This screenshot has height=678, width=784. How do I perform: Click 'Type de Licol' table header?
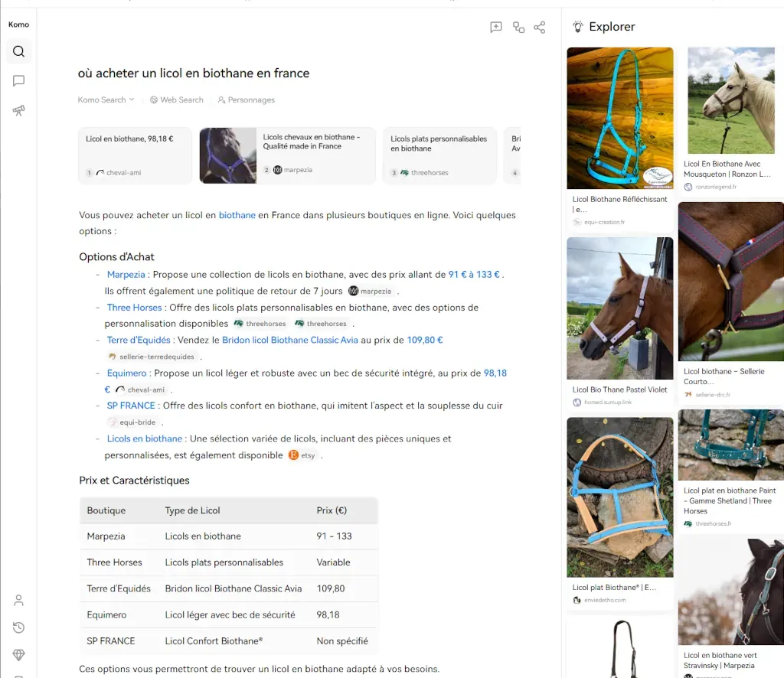[192, 510]
